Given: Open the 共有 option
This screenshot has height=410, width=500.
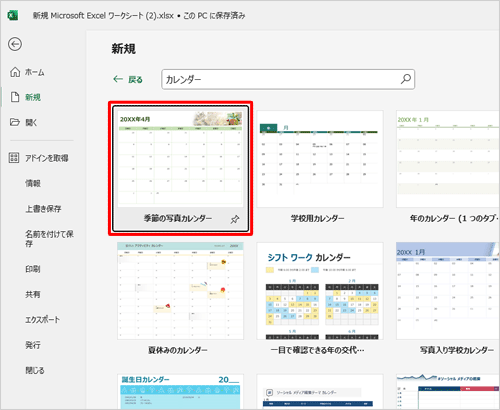Looking at the screenshot, I should point(33,294).
